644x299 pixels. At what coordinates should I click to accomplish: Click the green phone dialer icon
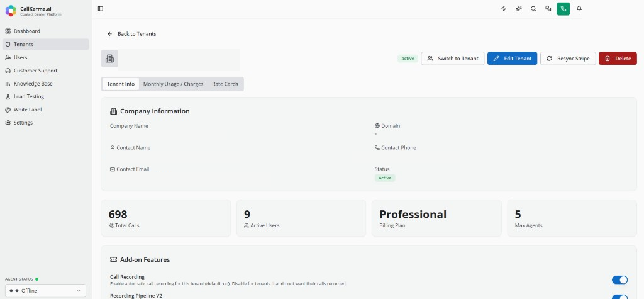tap(563, 9)
